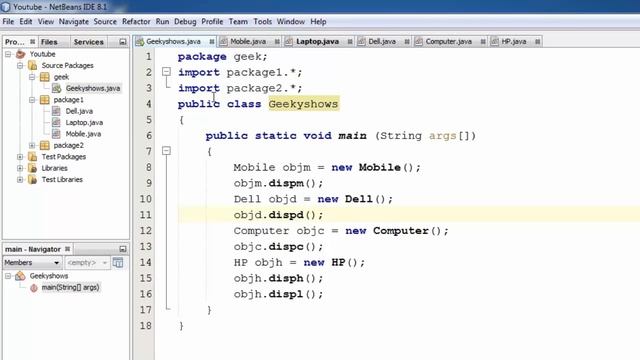Open the View menu
The image size is (640, 360).
[x=46, y=22]
